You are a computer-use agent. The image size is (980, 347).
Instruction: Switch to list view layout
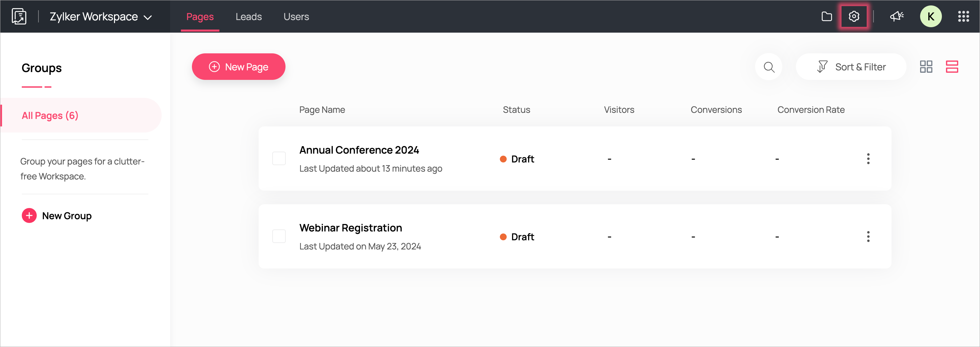952,67
